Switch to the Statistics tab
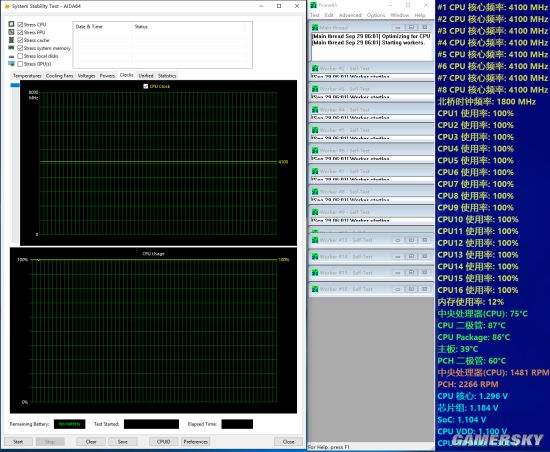The image size is (550, 452). tap(167, 75)
